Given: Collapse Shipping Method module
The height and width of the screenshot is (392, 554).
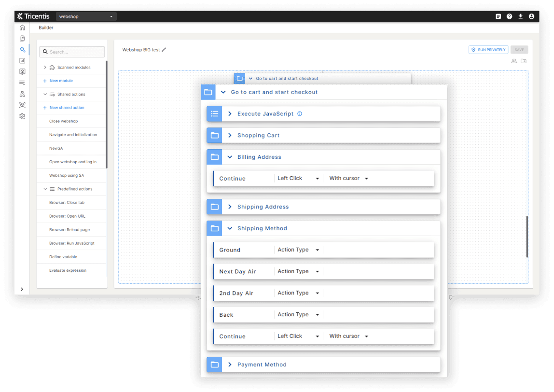Looking at the screenshot, I should [230, 228].
